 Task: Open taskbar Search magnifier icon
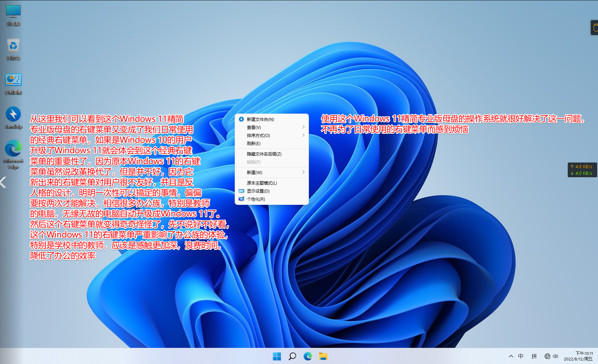click(x=292, y=356)
